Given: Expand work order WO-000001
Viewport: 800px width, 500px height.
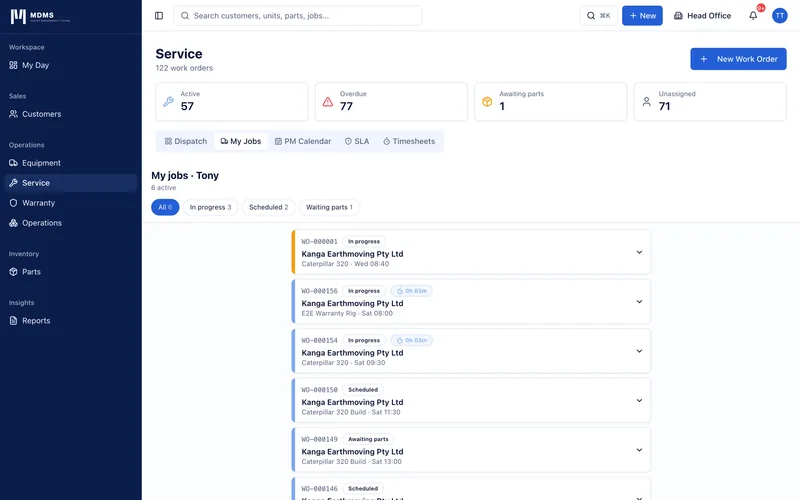Looking at the screenshot, I should (x=639, y=252).
